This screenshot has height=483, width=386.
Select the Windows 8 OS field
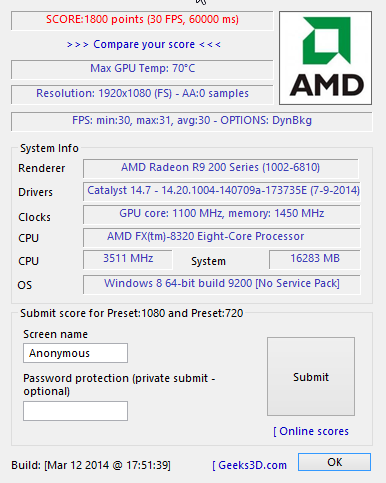point(222,284)
